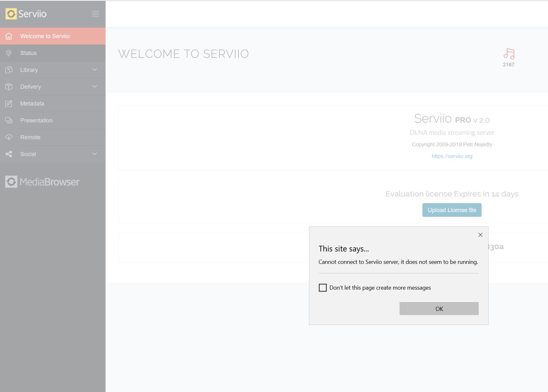Click 'Copyright 2009-2019 Petr Nejedly' text
The width and height of the screenshot is (548, 392).
click(452, 144)
